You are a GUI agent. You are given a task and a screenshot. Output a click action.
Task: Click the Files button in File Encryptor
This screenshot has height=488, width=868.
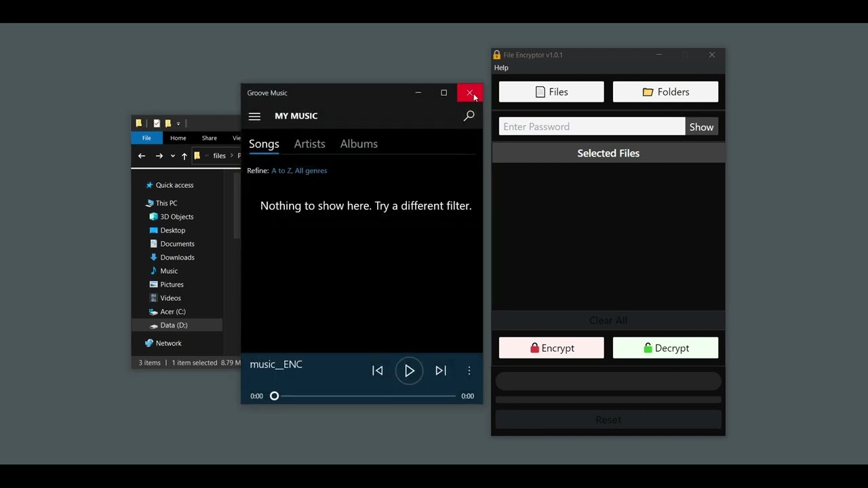pyautogui.click(x=551, y=92)
